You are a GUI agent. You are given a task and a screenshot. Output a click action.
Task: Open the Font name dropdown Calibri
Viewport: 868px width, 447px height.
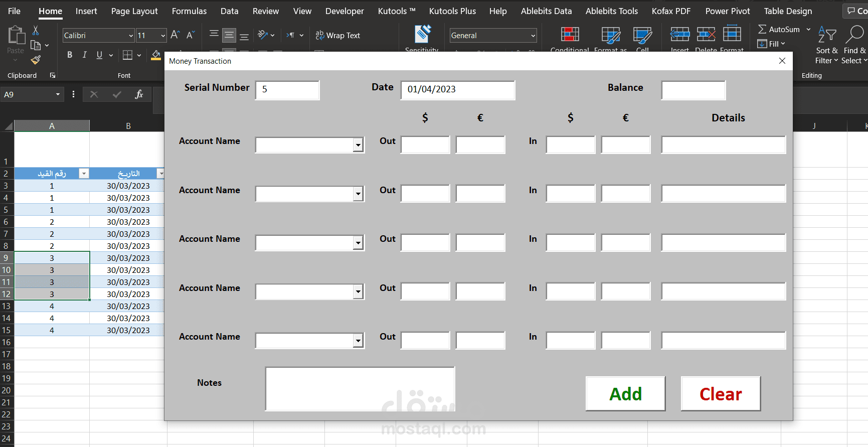pyautogui.click(x=131, y=36)
